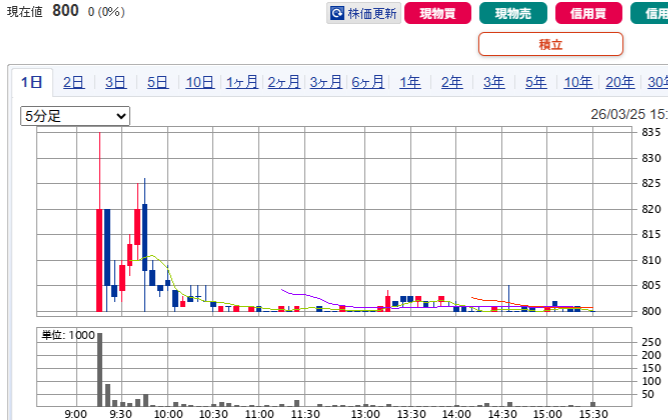Open the 20年 chart tab

tap(620, 83)
